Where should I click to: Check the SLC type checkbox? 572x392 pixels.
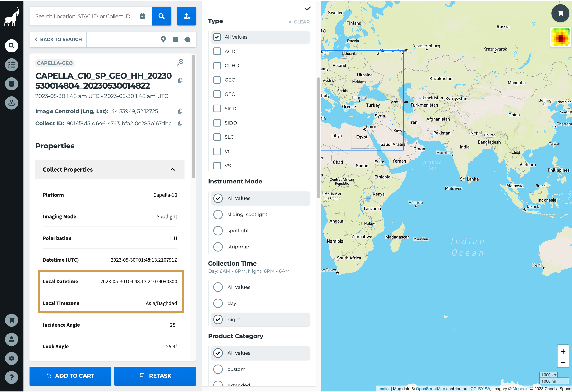pos(217,137)
